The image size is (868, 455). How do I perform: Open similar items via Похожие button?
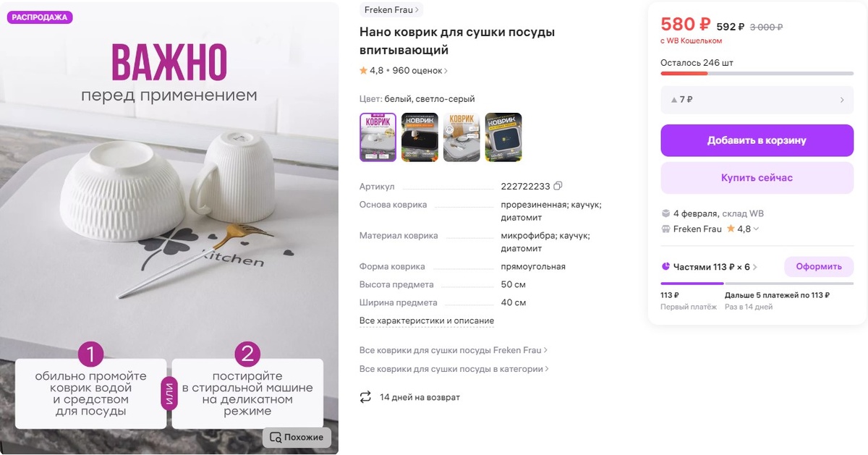point(297,437)
